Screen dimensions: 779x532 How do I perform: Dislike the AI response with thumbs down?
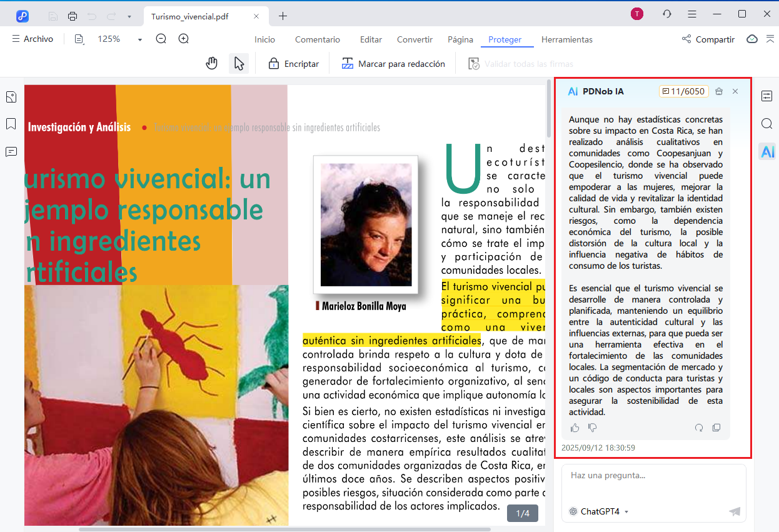593,428
